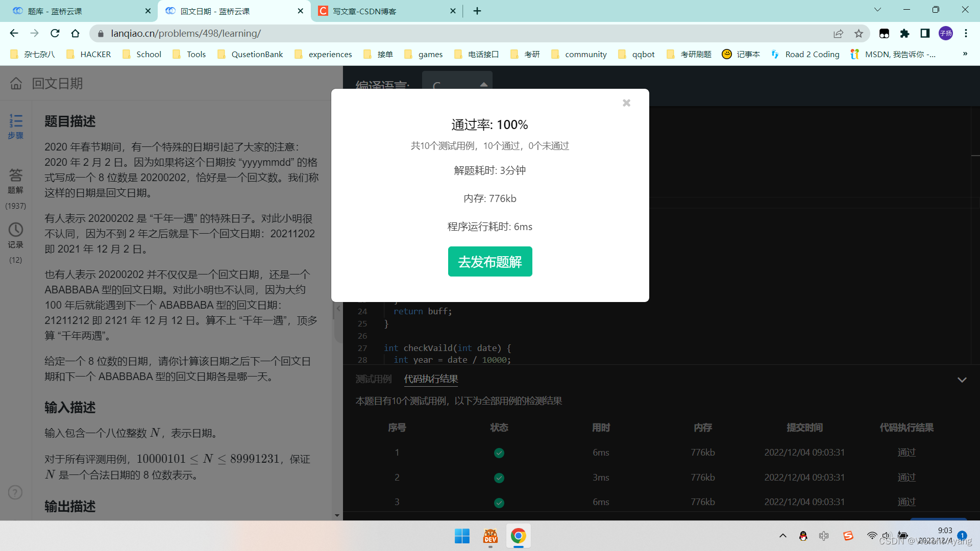Open the Chrome profile avatar
This screenshot has height=551, width=980.
946,33
